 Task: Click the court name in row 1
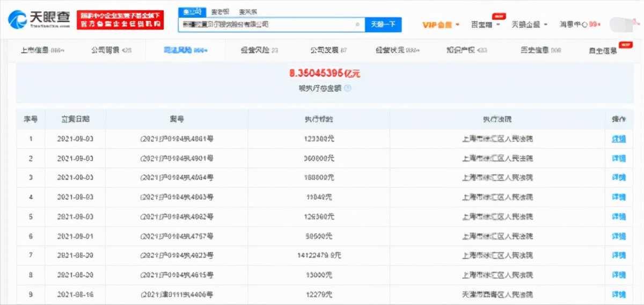tap(496, 139)
